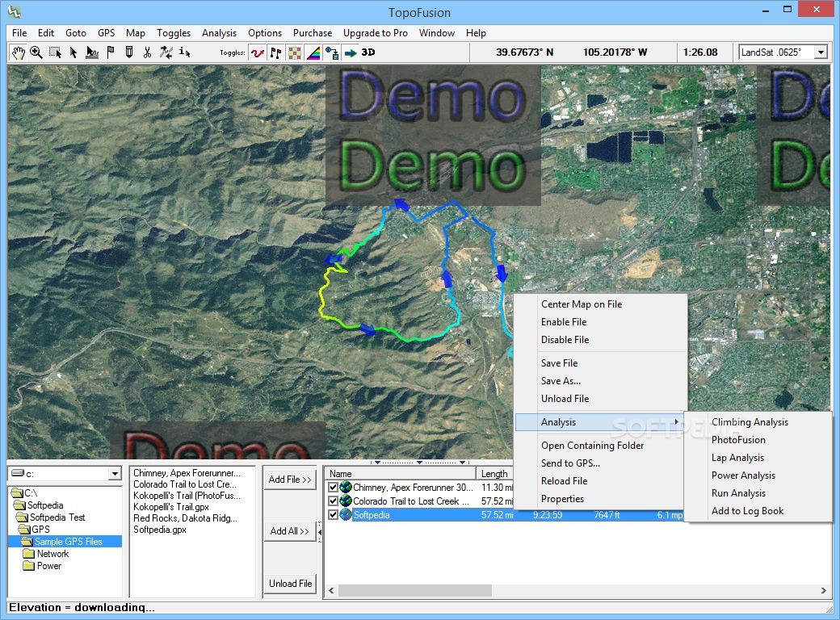
Task: Uncheck the Softpedia file checkbox
Action: (x=334, y=515)
